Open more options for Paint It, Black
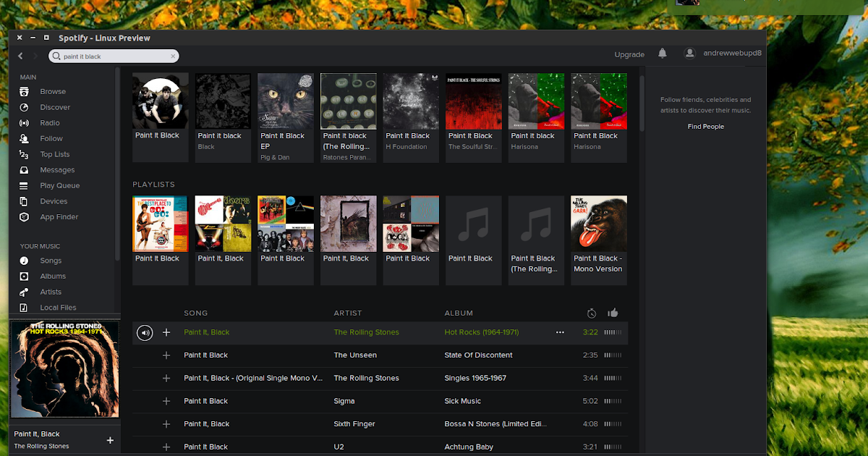 click(x=560, y=332)
